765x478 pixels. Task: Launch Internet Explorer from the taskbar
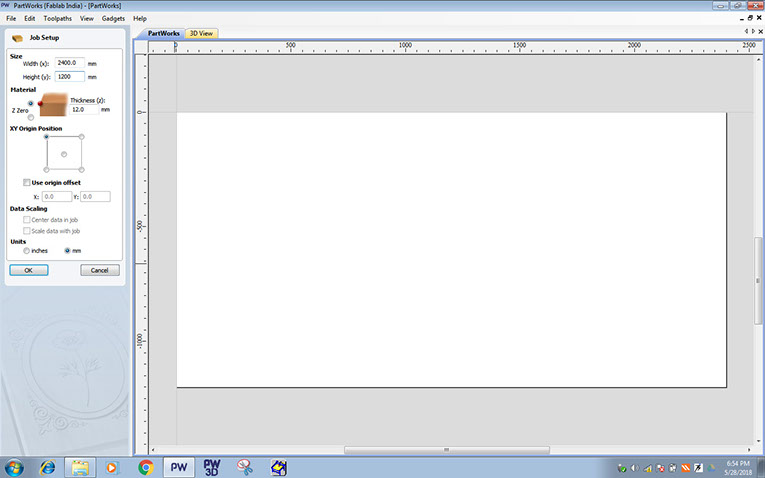(47, 467)
